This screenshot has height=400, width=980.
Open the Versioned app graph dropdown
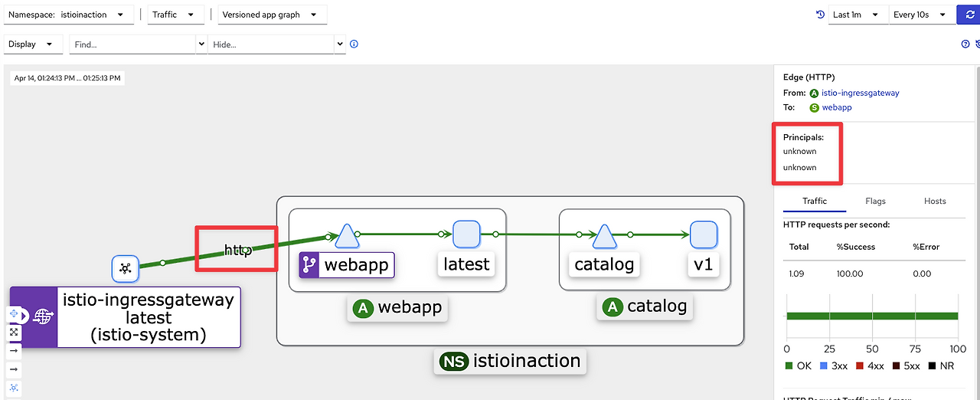coord(273,15)
